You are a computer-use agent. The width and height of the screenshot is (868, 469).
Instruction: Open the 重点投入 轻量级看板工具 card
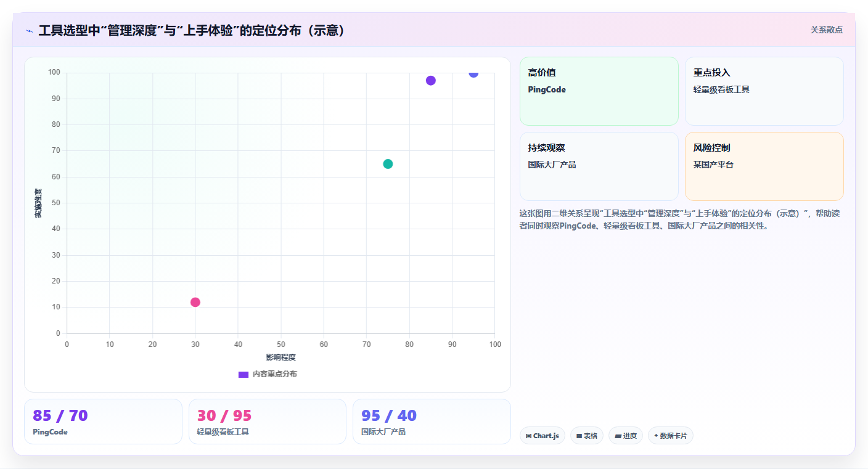tap(764, 91)
